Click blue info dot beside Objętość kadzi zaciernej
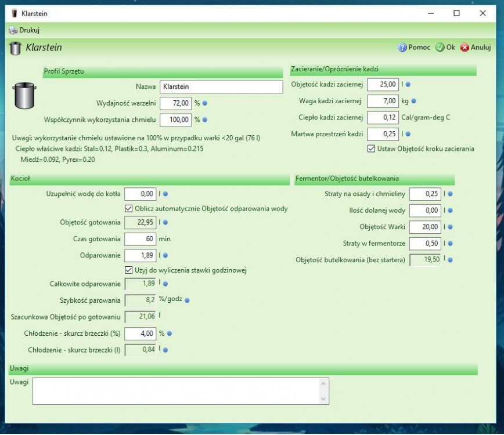Screen dimensions: 504x435 tap(408, 85)
